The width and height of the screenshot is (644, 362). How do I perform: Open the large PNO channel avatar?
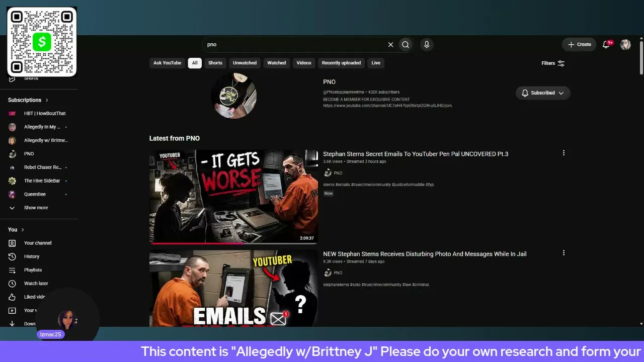click(234, 96)
